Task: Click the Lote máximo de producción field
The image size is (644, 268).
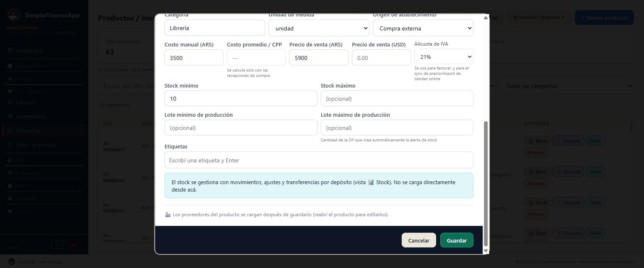Action: (x=397, y=128)
